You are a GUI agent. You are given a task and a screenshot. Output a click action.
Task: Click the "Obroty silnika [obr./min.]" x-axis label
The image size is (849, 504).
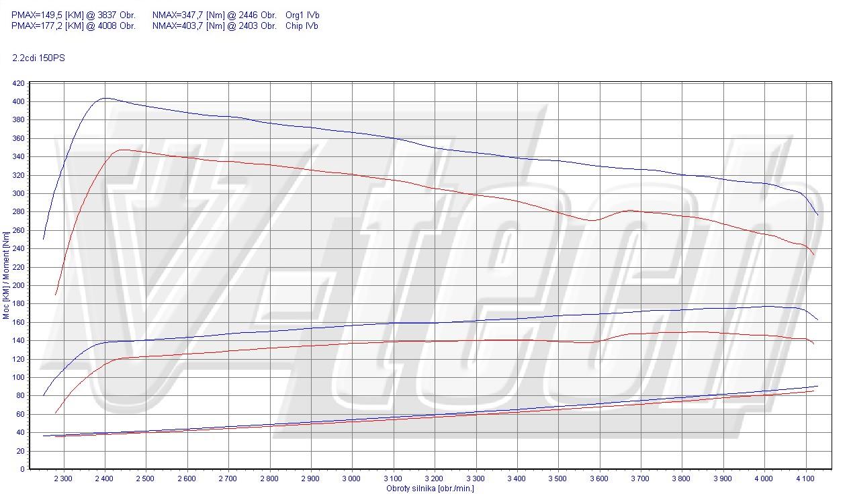pyautogui.click(x=430, y=489)
